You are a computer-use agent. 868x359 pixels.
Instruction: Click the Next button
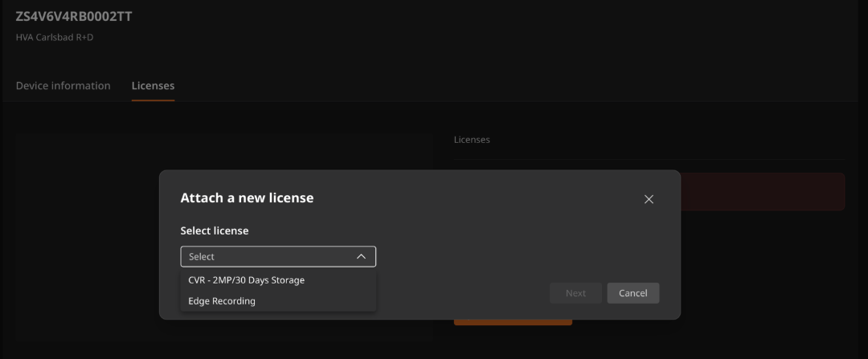tap(575, 293)
